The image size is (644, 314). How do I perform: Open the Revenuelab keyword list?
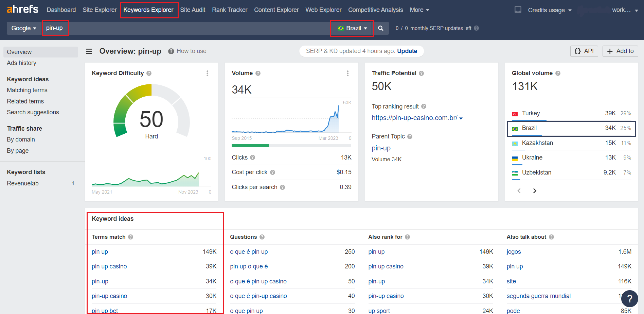tap(23, 183)
